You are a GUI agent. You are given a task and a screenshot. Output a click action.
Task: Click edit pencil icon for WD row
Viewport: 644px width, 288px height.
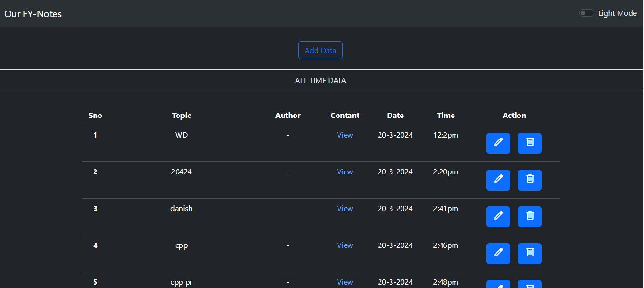(x=498, y=143)
